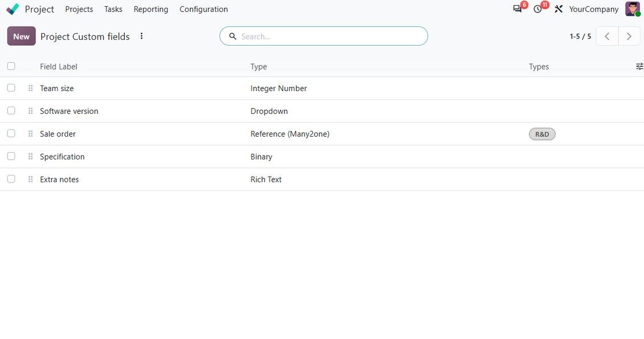Open the conversations messages icon
Screen dimensions: 644x339
pyautogui.click(x=517, y=9)
